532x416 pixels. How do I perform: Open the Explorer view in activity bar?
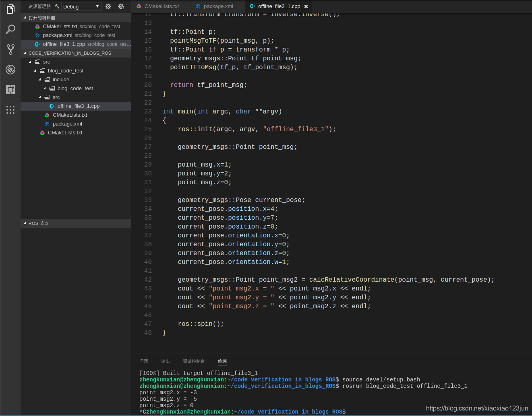point(10,9)
